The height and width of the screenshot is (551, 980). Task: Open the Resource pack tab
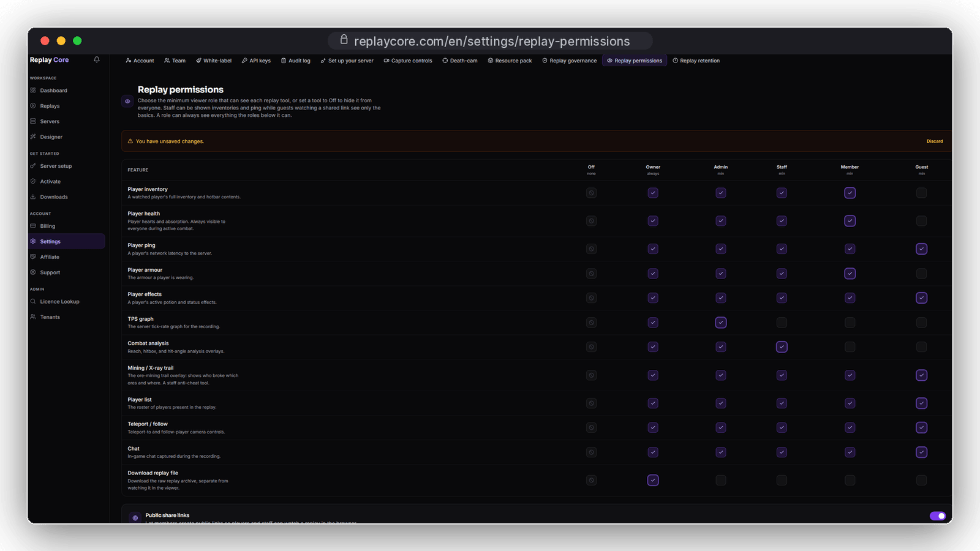(x=510, y=61)
